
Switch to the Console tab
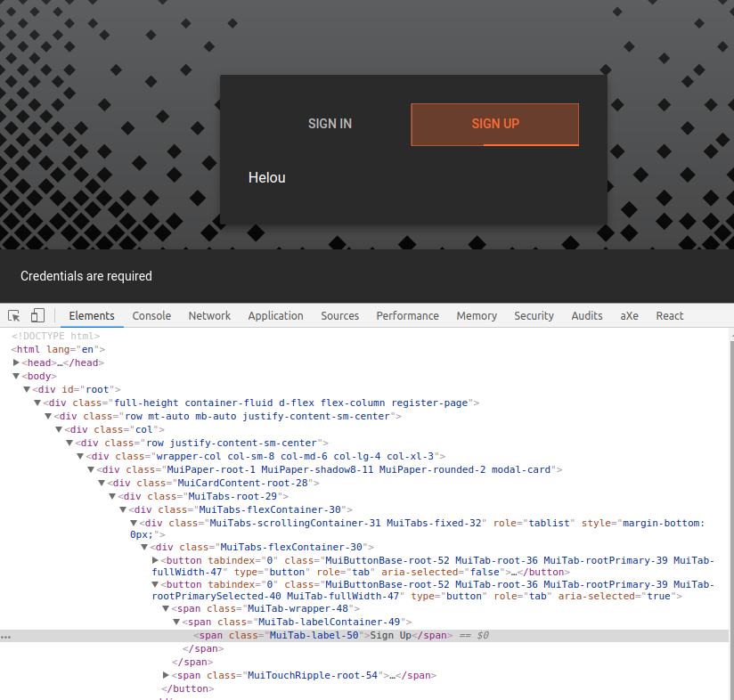[151, 315]
